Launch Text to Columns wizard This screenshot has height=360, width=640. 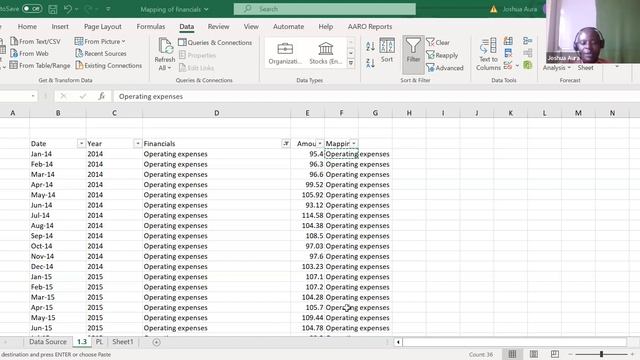click(488, 54)
